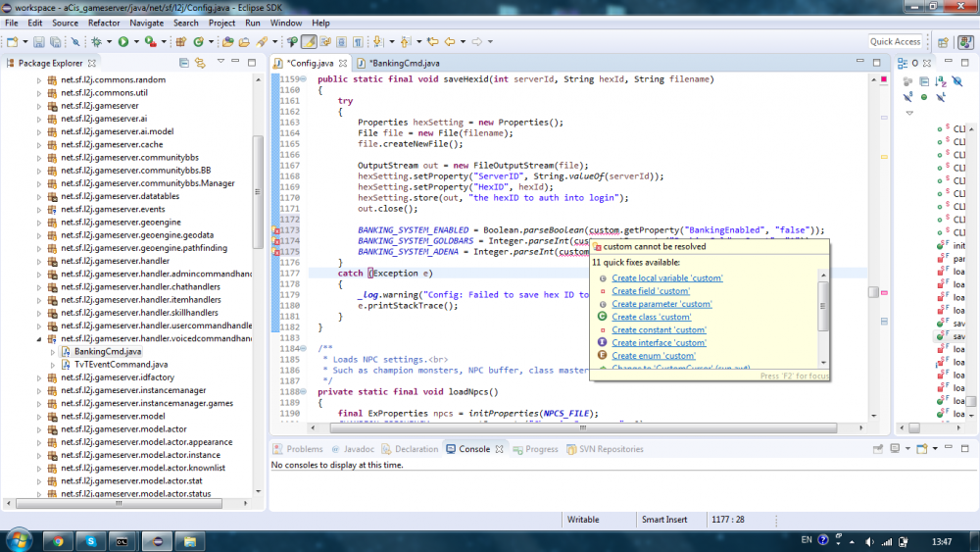Viewport: 980px width, 552px height.
Task: Open Chrome from the Windows taskbar
Action: coord(58,540)
